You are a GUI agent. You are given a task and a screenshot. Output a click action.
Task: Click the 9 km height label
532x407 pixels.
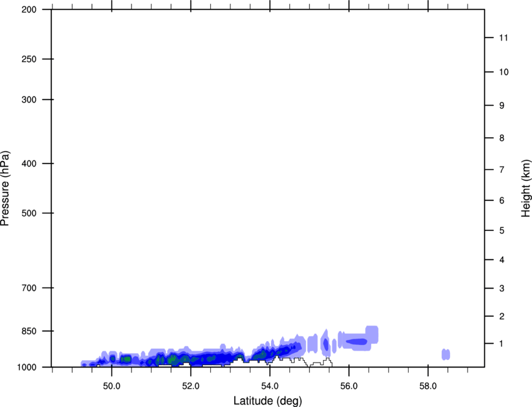point(502,106)
